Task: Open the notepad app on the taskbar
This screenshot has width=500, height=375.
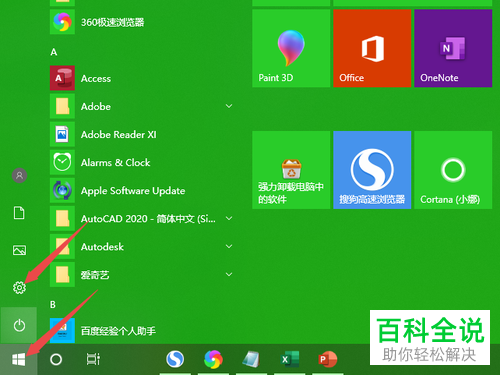Action: click(x=251, y=359)
